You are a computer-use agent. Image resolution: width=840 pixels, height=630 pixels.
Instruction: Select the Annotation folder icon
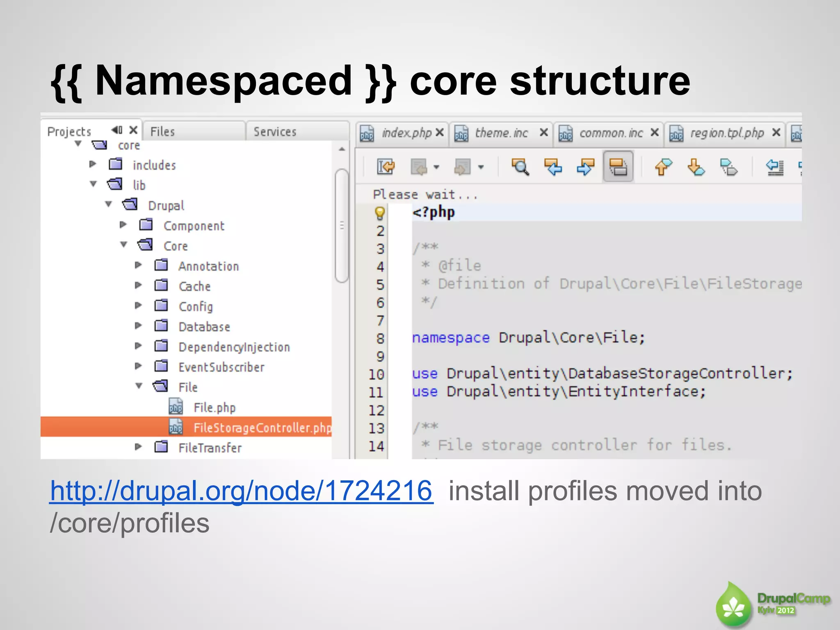point(161,265)
